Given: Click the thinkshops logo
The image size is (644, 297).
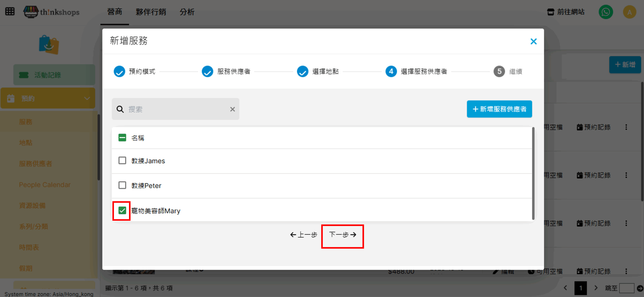Looking at the screenshot, I should pos(51,12).
